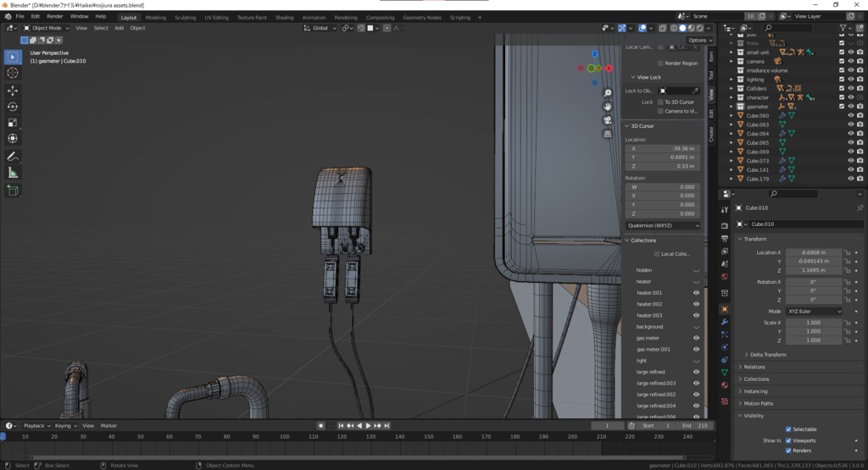The height and width of the screenshot is (470, 868).
Task: Uncheck Show In Viewports checkbox
Action: click(788, 440)
